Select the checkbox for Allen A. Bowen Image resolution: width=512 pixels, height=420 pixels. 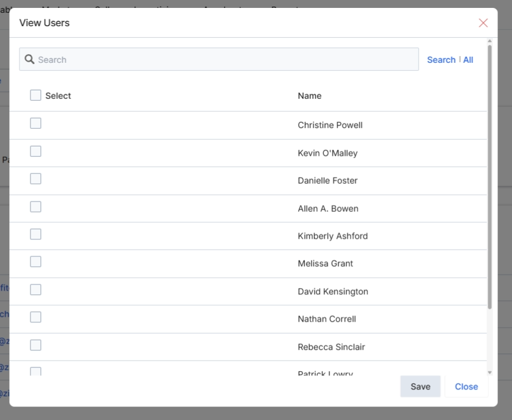(x=35, y=207)
